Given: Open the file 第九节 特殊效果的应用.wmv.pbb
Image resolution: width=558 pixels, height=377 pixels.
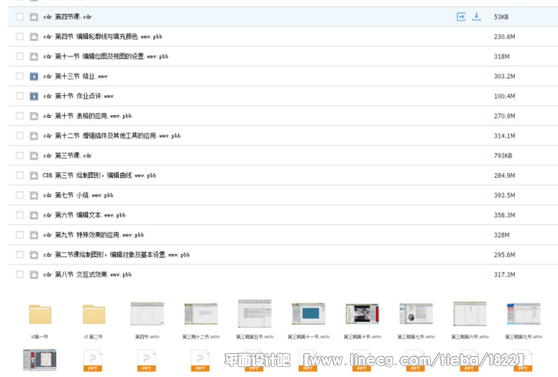Looking at the screenshot, I should 94,235.
